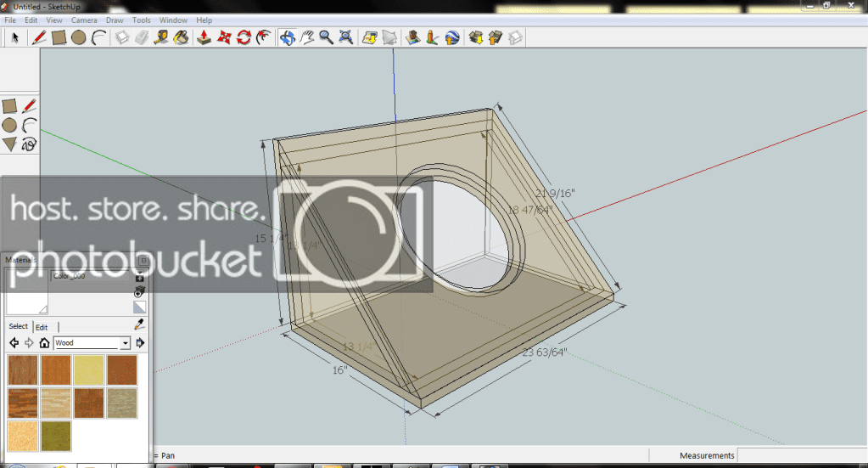Select the Freehand scribble tool
The image size is (868, 468).
pyautogui.click(x=30, y=144)
